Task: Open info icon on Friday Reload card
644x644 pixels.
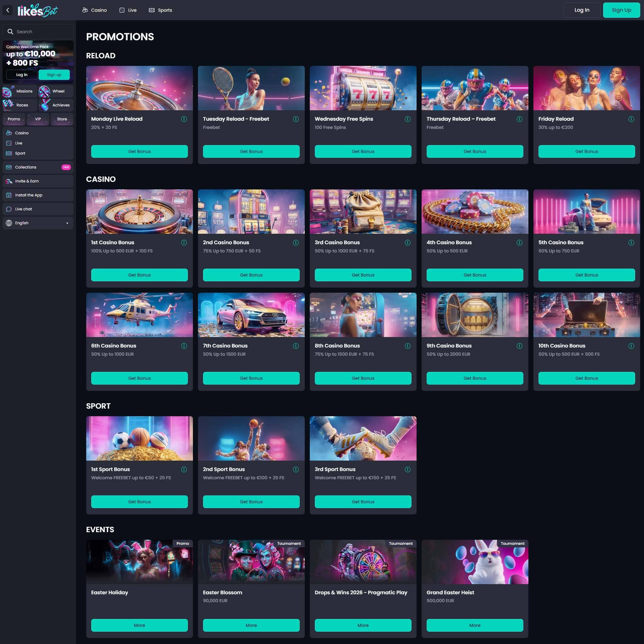Action: tap(631, 119)
